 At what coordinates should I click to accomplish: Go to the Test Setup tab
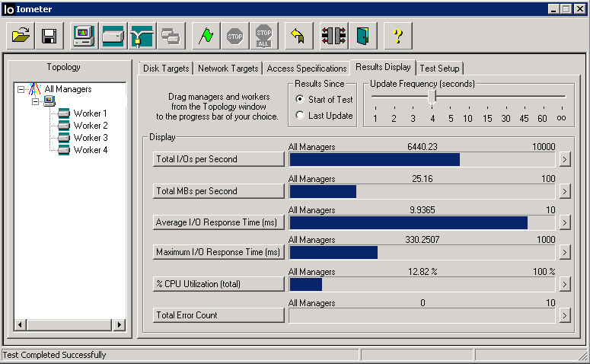[x=439, y=69]
